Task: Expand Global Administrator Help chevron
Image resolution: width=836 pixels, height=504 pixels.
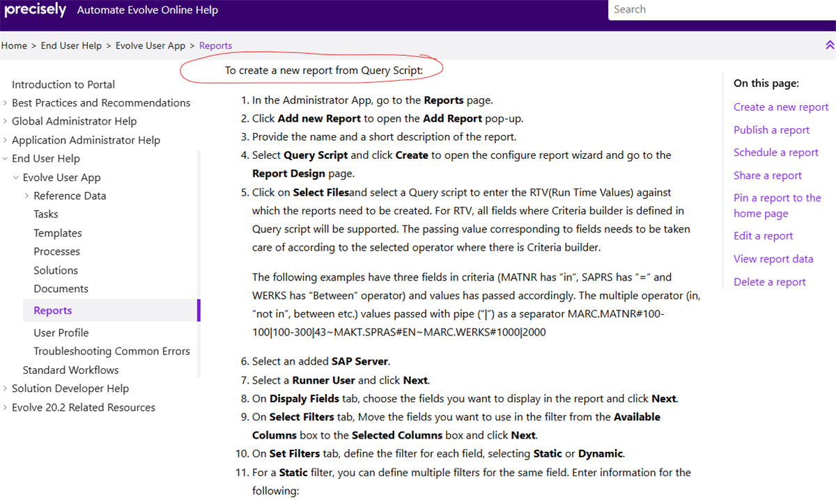Action: [x=5, y=121]
